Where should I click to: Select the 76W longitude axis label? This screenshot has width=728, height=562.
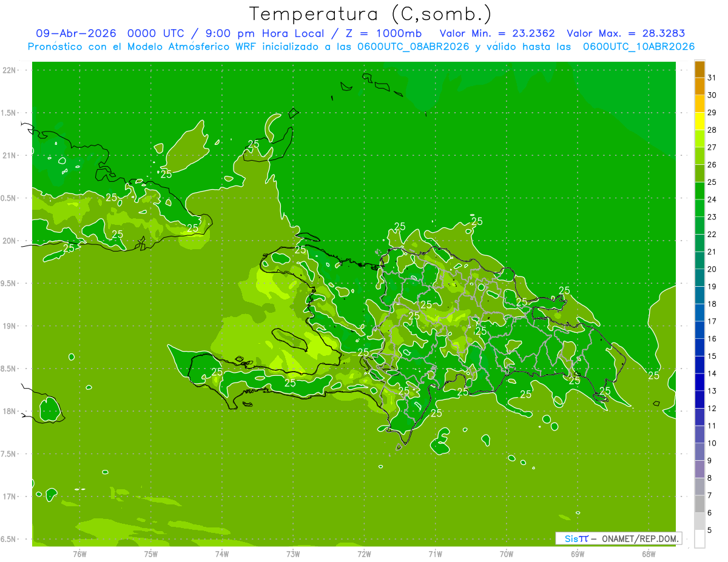click(x=80, y=554)
